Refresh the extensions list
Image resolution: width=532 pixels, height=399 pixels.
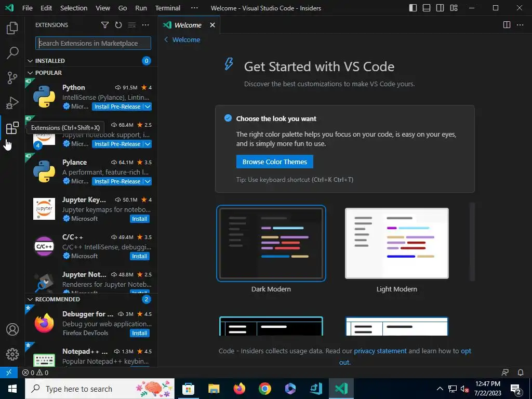tap(118, 25)
